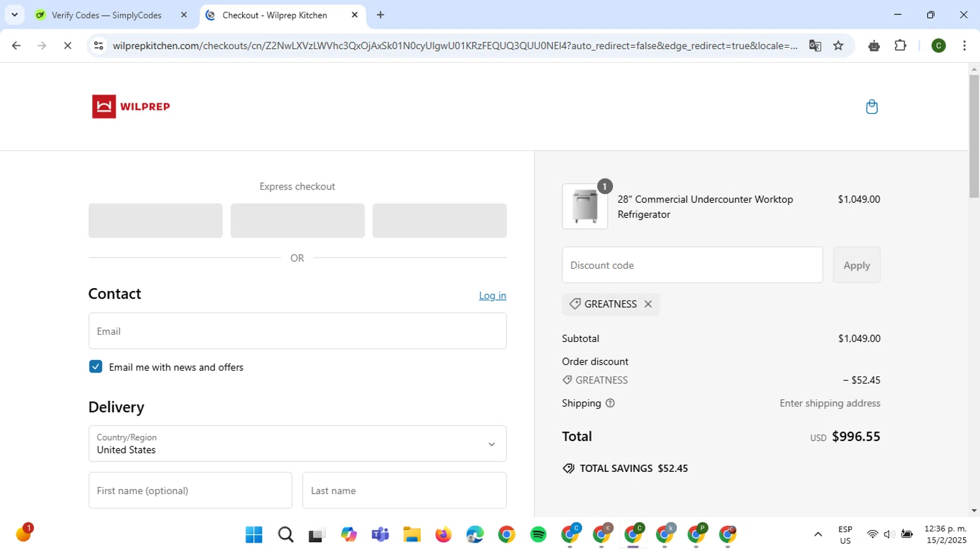Open the Chrome profile avatar C
This screenshot has height=551, width=980.
938,46
